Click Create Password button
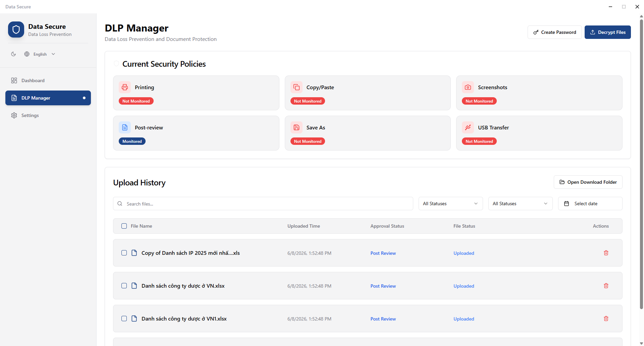Viewport: 644px width, 346px height. (x=554, y=32)
